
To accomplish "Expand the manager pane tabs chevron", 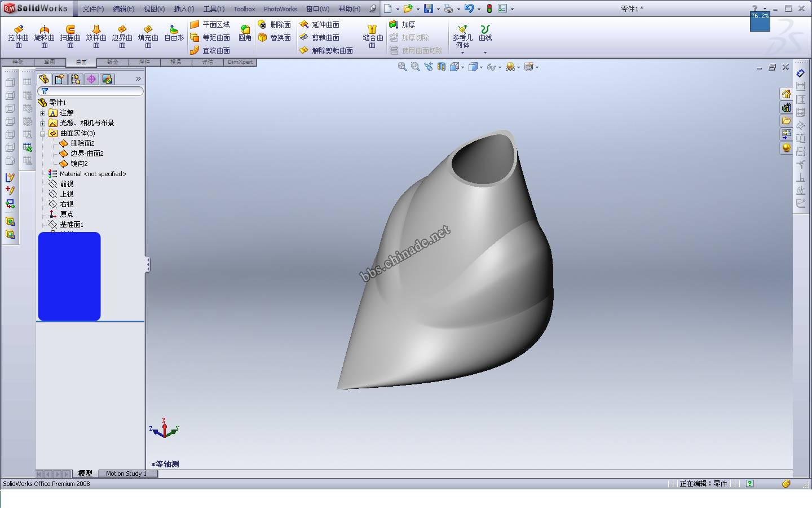I will point(138,78).
